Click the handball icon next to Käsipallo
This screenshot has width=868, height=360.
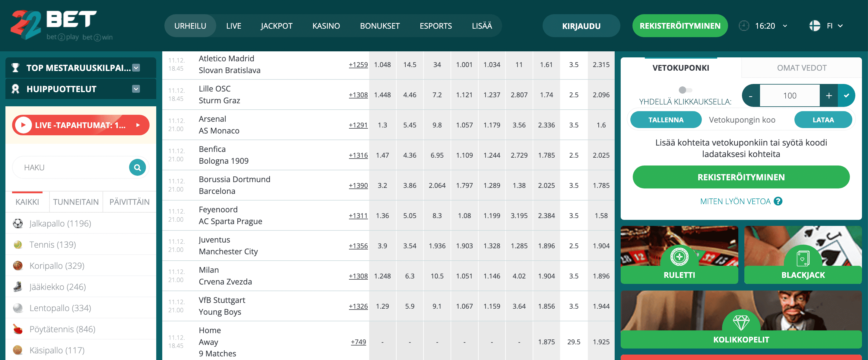click(x=18, y=350)
